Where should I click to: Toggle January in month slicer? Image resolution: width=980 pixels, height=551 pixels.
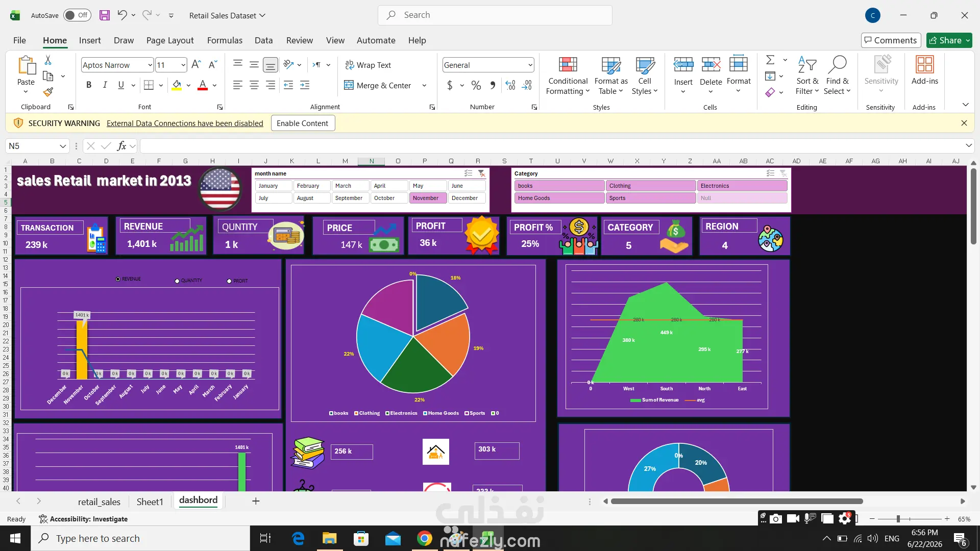point(274,186)
